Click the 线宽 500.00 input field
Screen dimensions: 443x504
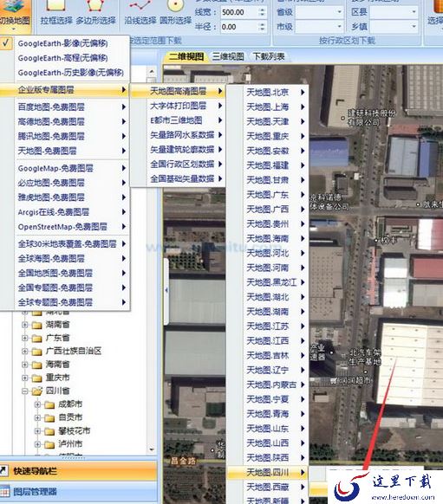click(239, 12)
